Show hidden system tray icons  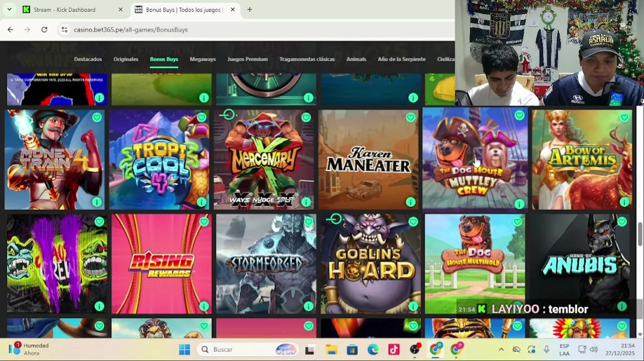click(x=501, y=349)
